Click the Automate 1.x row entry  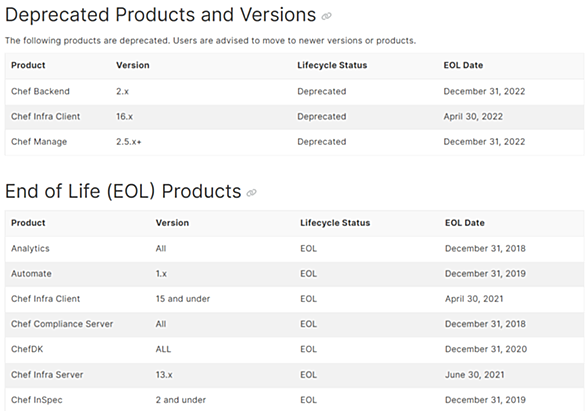pos(294,274)
